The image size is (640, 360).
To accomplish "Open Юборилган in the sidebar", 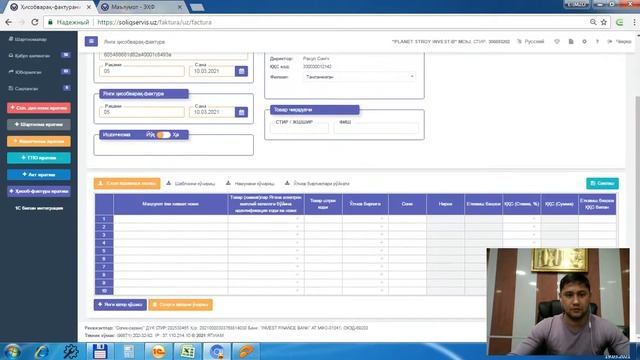I will (25, 72).
